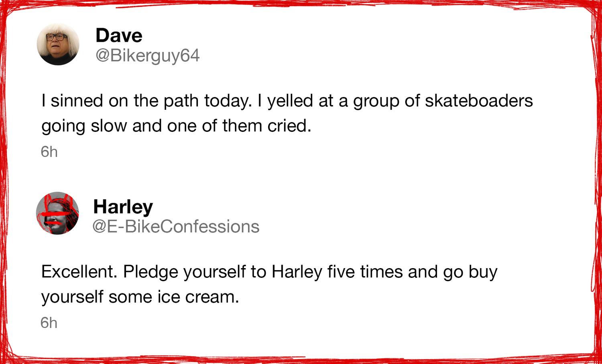Screen dimensions: 602x364
Task: Click the 6h timestamp under Dave's post
Action: click(49, 152)
